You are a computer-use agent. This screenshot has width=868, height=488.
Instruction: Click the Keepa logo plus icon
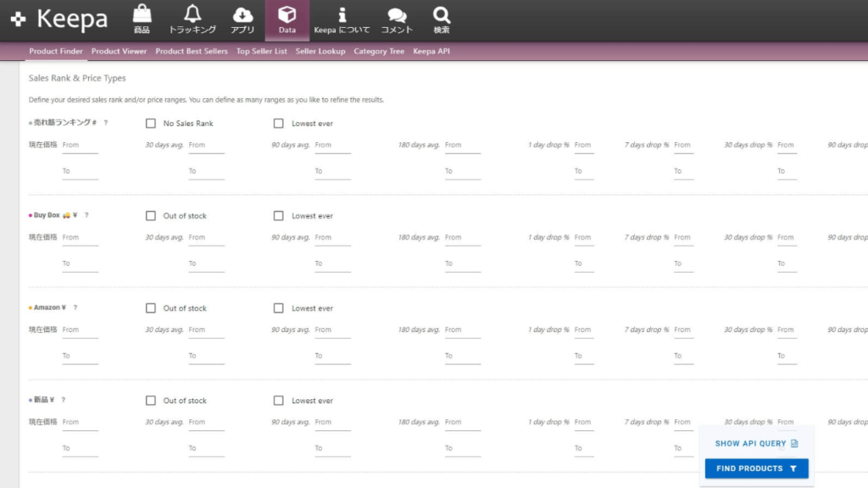click(x=19, y=19)
